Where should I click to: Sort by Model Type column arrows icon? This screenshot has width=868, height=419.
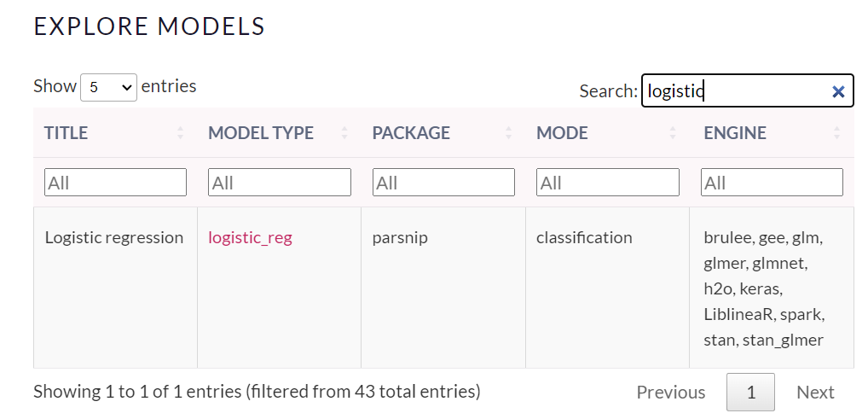pos(344,133)
